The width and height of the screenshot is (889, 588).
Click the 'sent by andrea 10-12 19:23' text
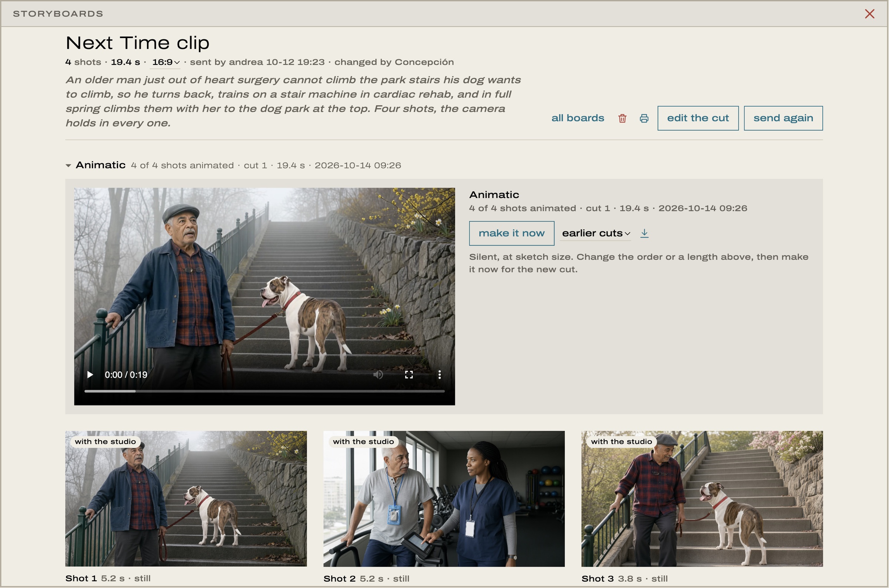(257, 62)
